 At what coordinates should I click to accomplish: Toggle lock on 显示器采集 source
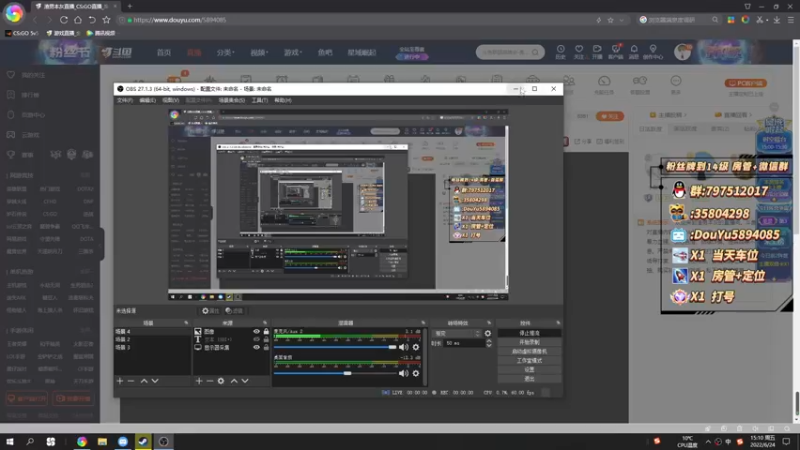click(x=266, y=347)
